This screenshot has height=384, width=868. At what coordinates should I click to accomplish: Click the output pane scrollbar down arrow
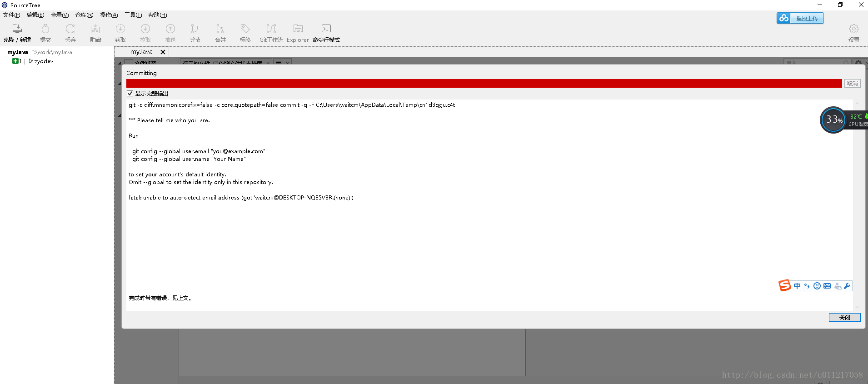point(857,307)
